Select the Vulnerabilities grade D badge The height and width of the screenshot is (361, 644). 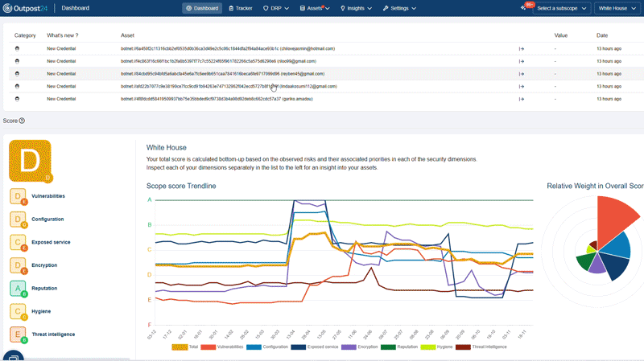pyautogui.click(x=19, y=196)
